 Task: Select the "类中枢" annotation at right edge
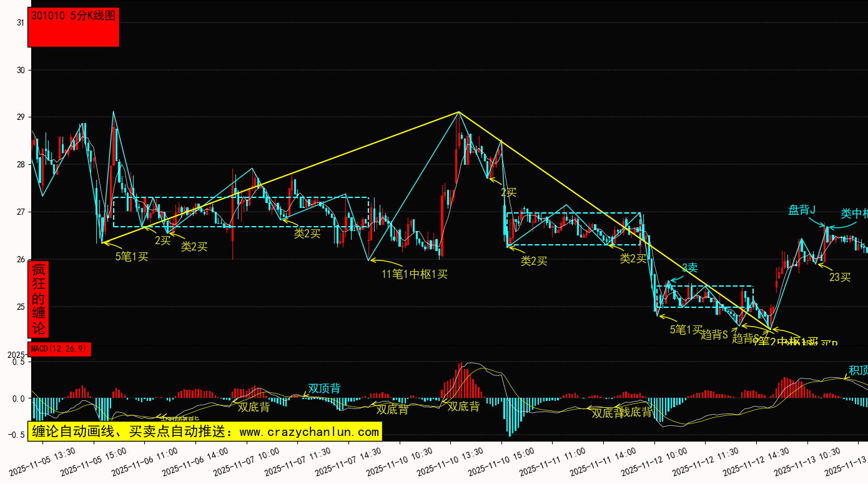click(x=854, y=214)
